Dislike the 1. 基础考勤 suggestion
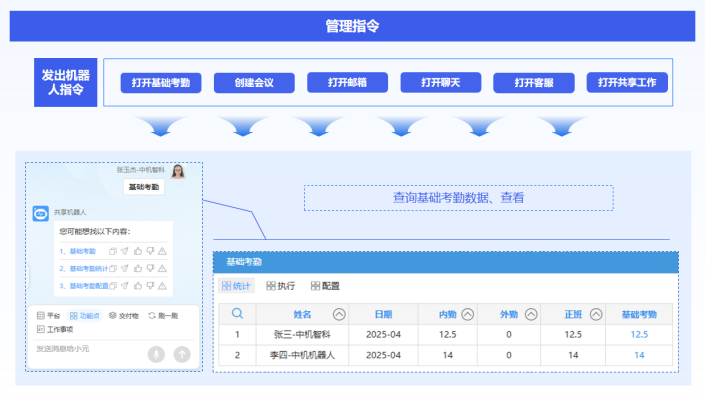Image resolution: width=705 pixels, height=395 pixels. [150, 251]
